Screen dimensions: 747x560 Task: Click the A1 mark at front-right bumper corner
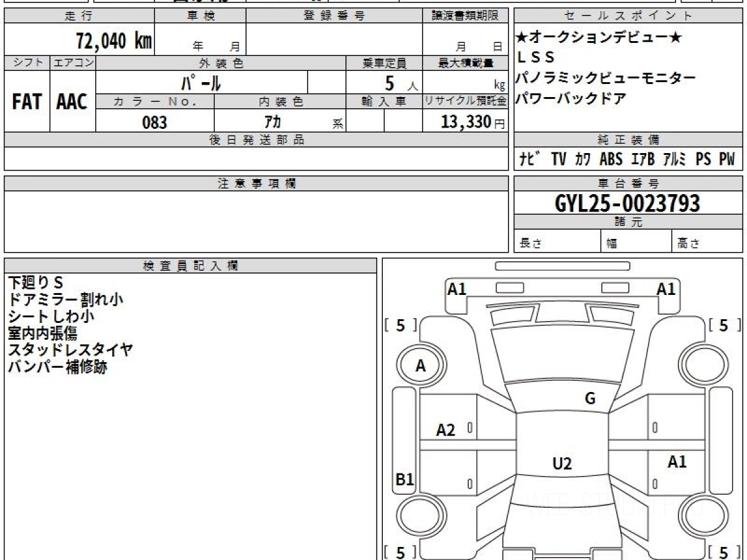point(666,289)
